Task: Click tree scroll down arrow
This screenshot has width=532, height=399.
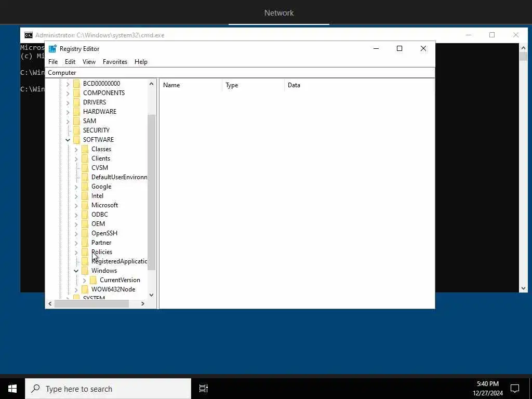Action: (x=151, y=295)
